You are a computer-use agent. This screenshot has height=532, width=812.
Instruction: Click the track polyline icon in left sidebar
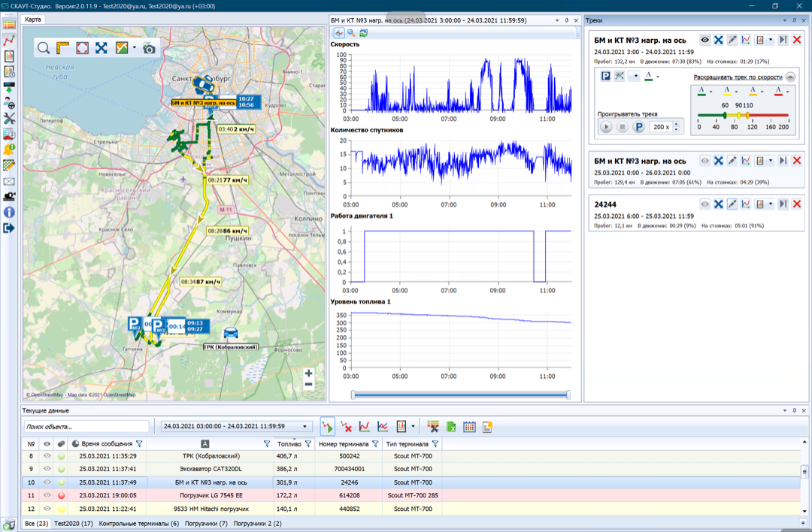9,41
